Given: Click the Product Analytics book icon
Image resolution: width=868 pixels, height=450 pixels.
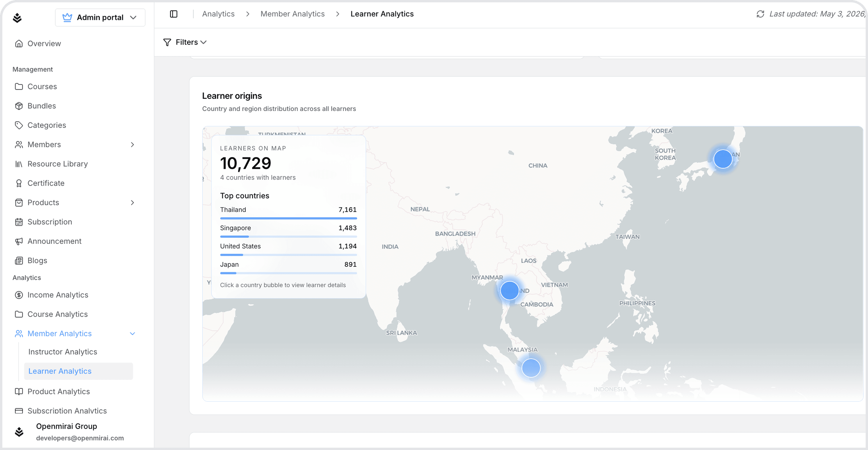Looking at the screenshot, I should [19, 391].
